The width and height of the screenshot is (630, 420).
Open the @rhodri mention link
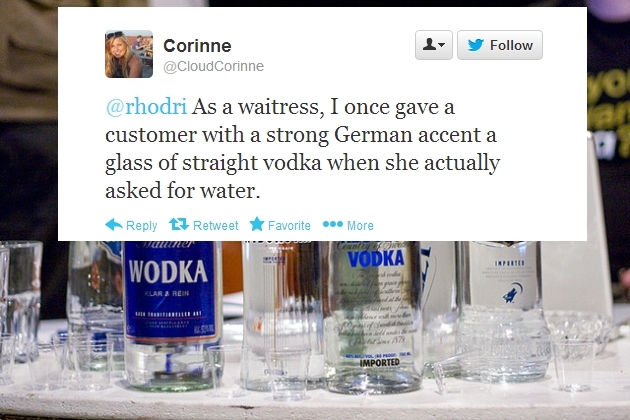tap(147, 107)
